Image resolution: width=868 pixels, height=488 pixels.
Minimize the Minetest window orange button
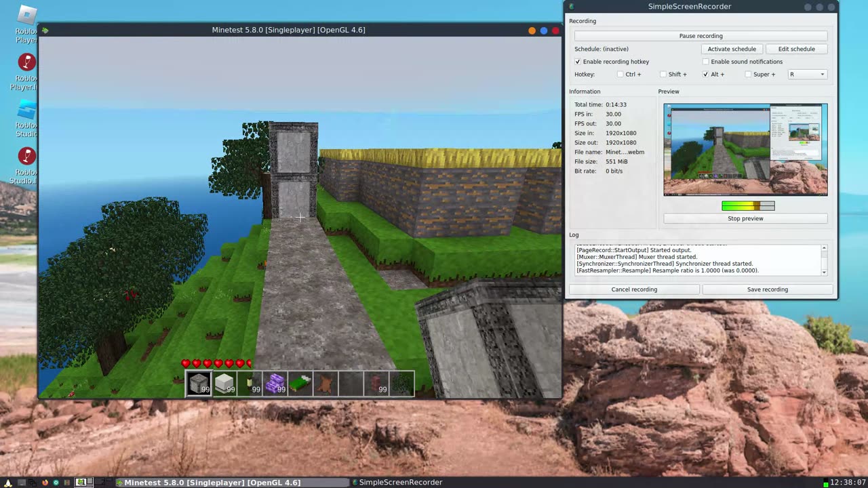532,30
